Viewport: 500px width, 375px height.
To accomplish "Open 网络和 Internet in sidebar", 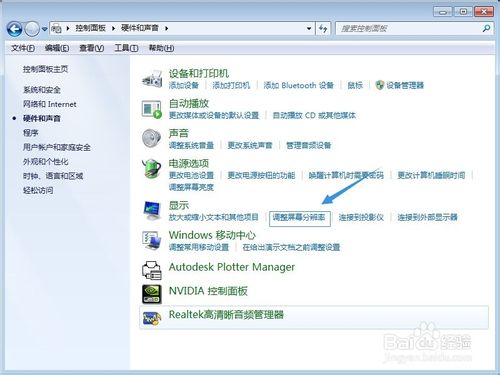I will tap(49, 104).
